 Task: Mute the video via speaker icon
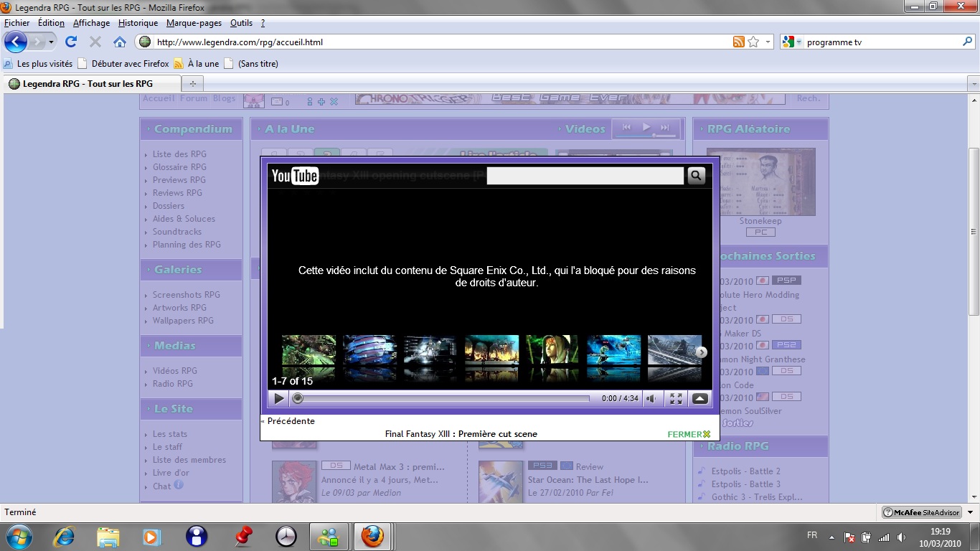click(x=651, y=398)
